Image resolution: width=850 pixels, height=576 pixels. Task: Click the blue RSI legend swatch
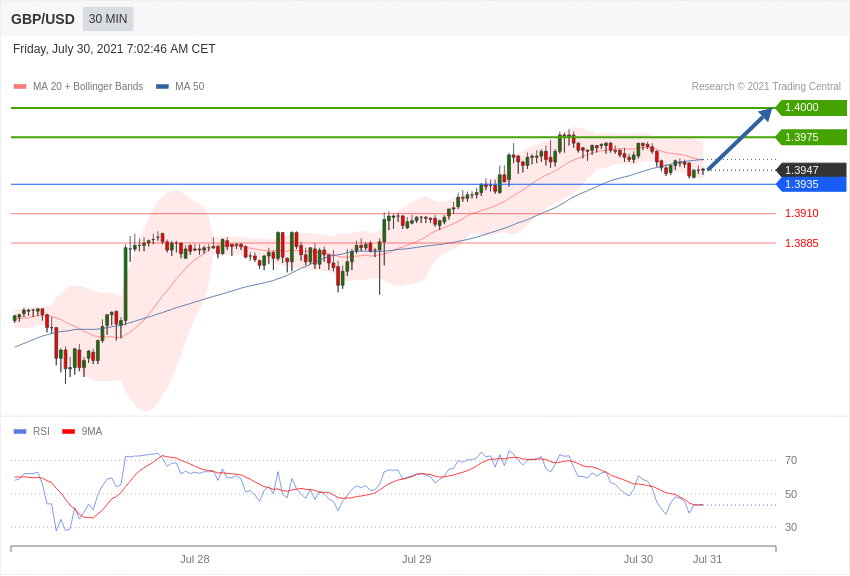point(20,431)
